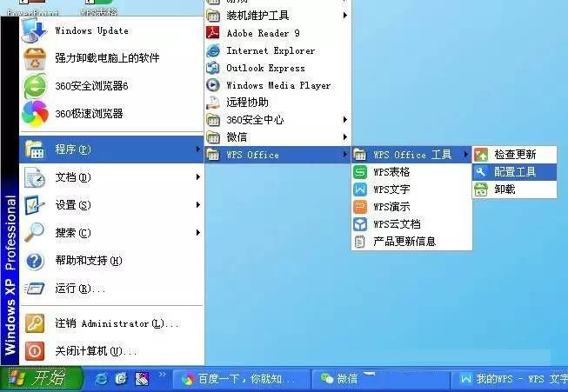The image size is (568, 392).
Task: Click the green WPS表格 icon
Action: 360,172
